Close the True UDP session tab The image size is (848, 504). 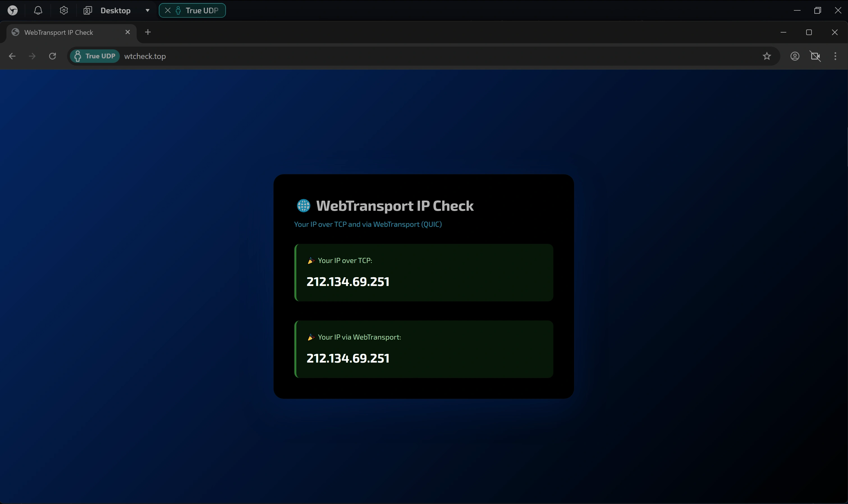(x=168, y=11)
